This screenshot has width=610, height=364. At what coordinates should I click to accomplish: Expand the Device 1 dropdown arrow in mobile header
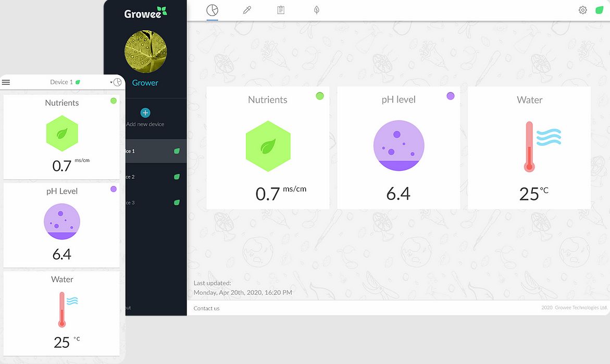pyautogui.click(x=111, y=83)
